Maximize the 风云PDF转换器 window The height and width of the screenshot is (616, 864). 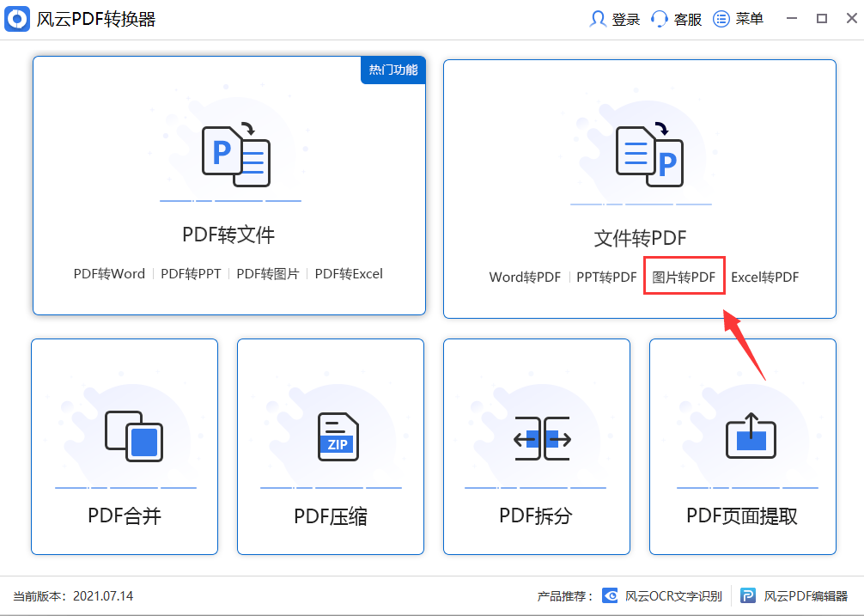tap(822, 19)
